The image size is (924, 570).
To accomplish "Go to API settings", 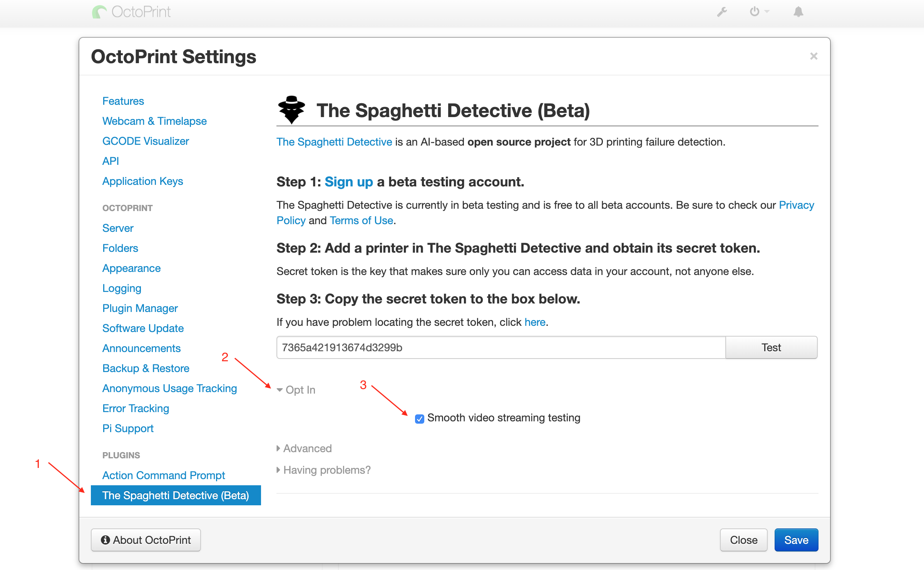I will tap(110, 161).
